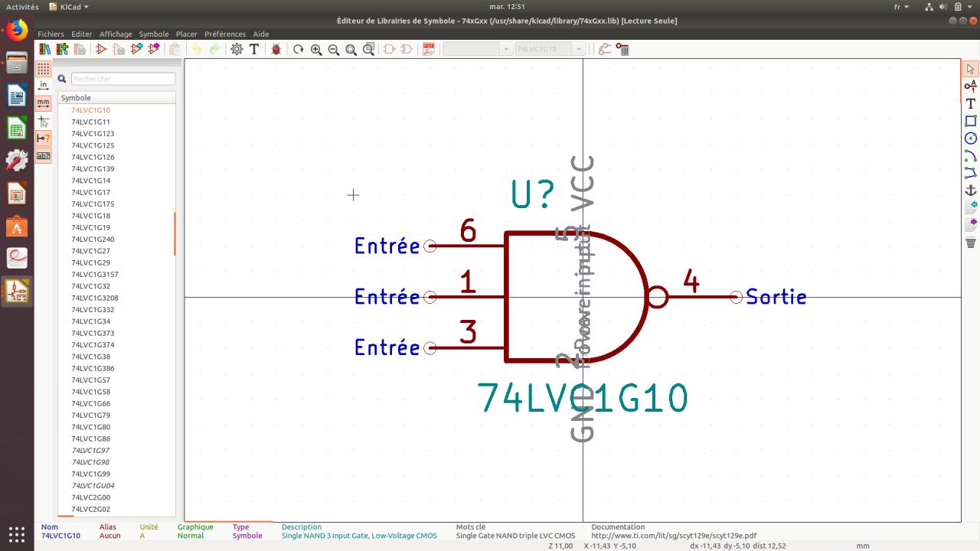Select the arrow pointer tool
The image size is (980, 551).
click(971, 69)
